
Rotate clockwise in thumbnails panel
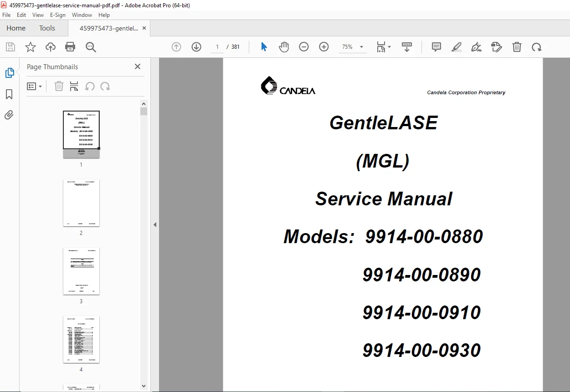(105, 87)
